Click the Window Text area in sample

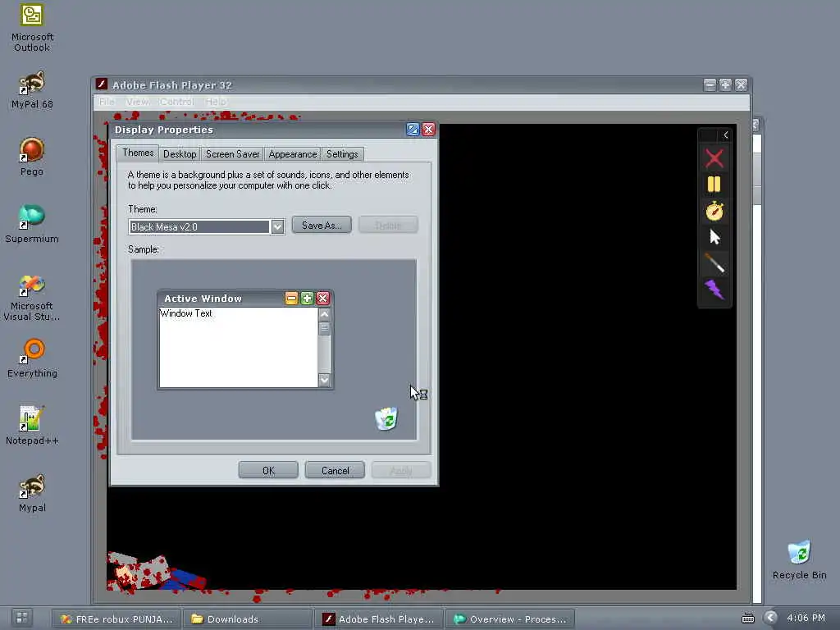pyautogui.click(x=239, y=347)
